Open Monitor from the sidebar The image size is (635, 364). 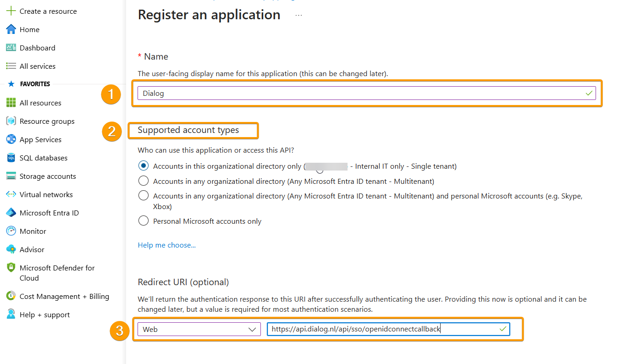click(x=33, y=231)
